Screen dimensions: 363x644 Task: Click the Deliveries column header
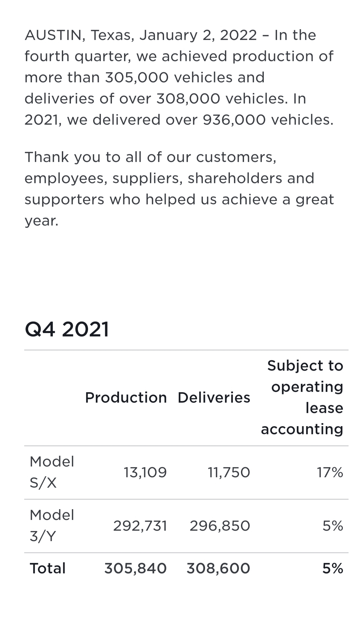click(214, 398)
